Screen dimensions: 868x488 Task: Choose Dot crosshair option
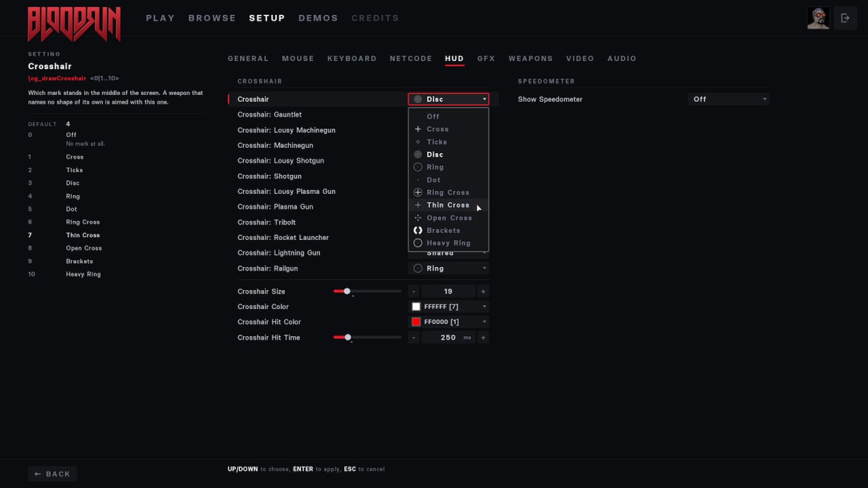448,180
